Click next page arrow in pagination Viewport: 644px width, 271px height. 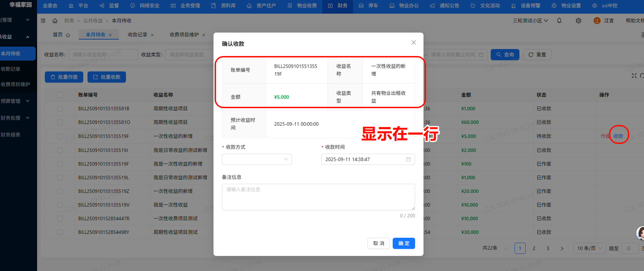(x=562, y=248)
